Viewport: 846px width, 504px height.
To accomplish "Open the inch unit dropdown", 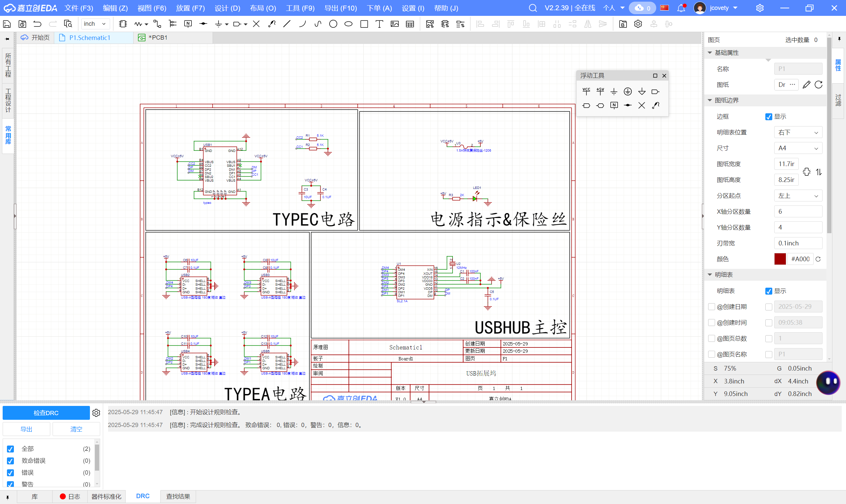I will [95, 24].
